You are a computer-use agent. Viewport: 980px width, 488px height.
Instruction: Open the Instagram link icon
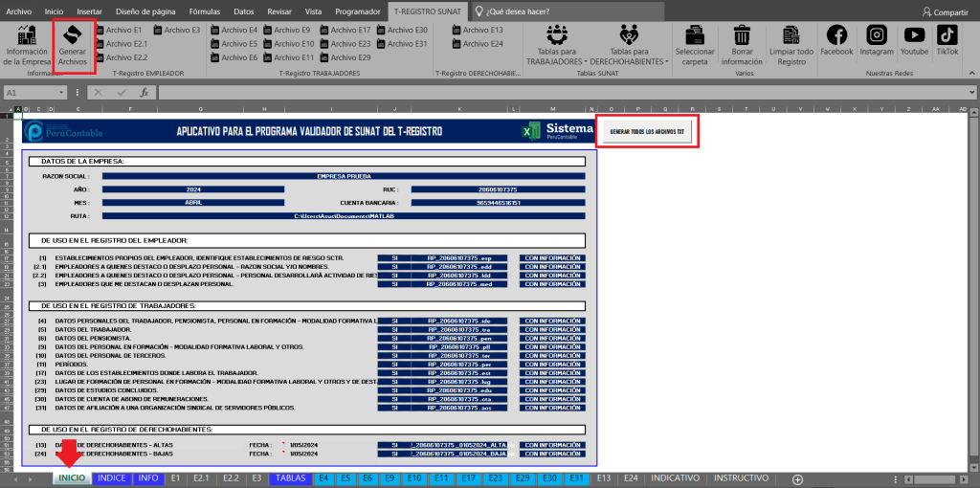click(x=877, y=40)
